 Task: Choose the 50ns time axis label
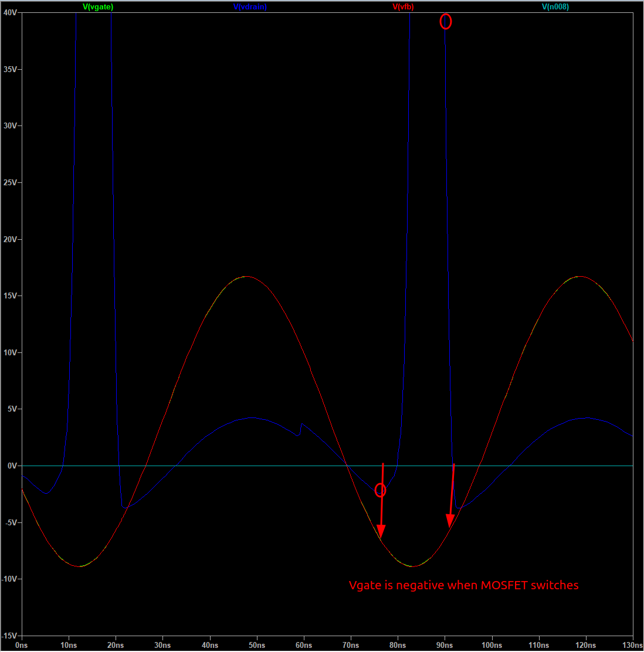click(257, 645)
